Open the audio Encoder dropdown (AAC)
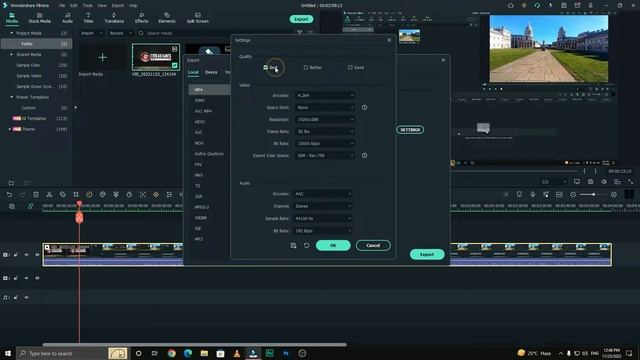Screen dimensions: 640x360 [322, 194]
